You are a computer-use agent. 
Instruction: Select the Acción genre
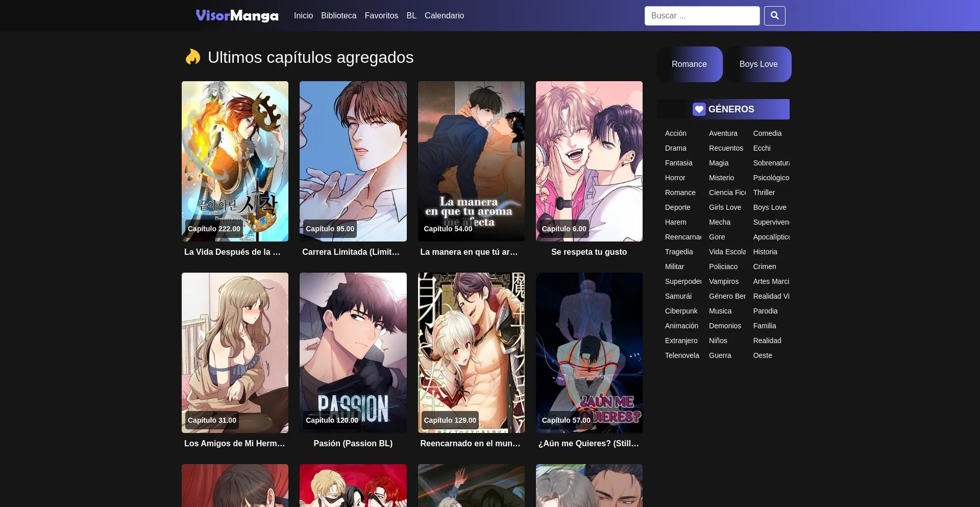click(676, 133)
